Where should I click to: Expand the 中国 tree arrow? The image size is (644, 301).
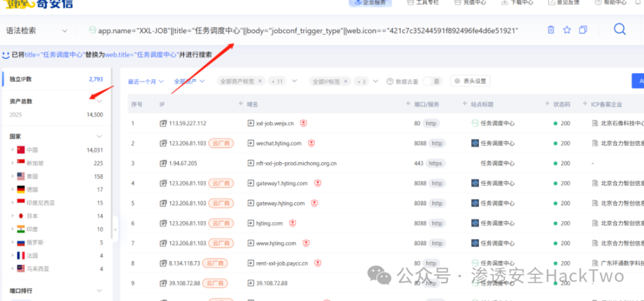13,150
